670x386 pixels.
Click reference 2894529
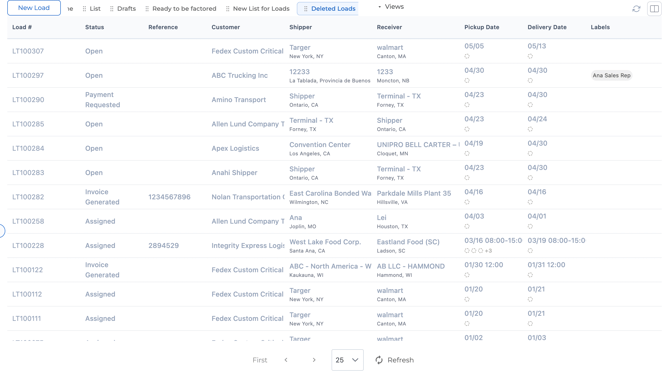coord(163,246)
